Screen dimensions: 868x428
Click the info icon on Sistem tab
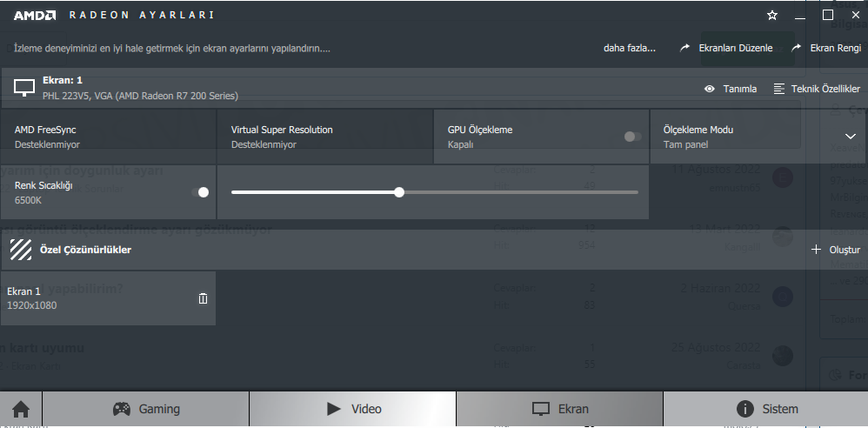[745, 409]
